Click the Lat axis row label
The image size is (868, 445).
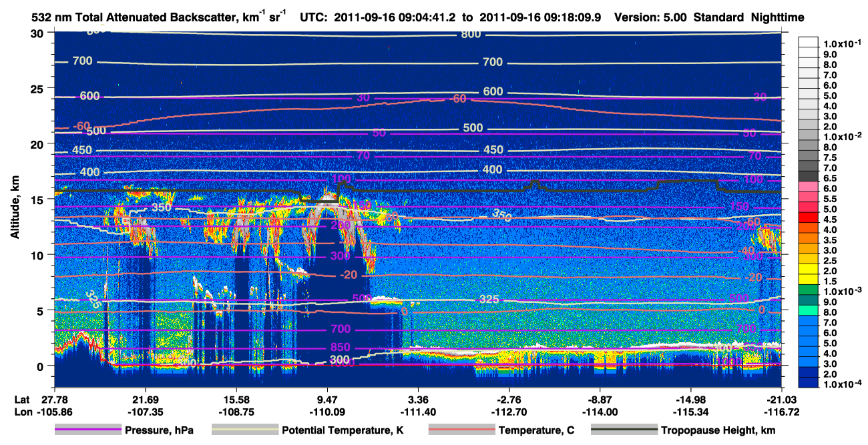coord(22,399)
